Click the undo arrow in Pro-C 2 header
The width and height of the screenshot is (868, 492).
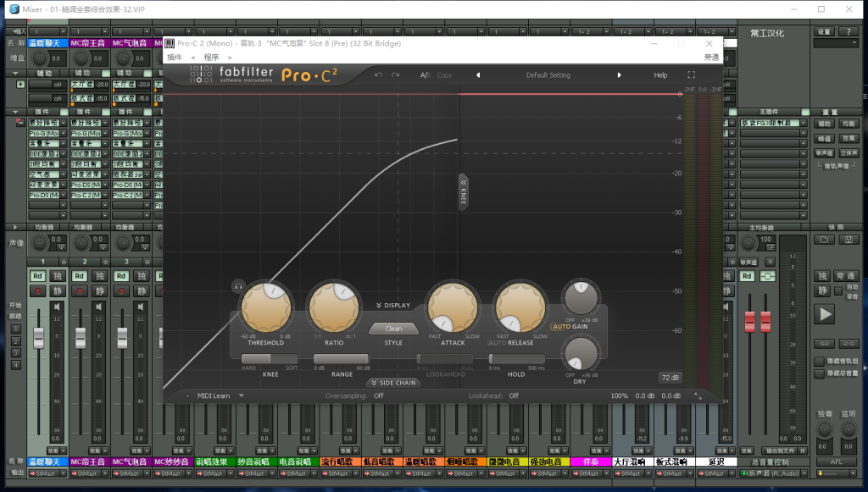[378, 75]
